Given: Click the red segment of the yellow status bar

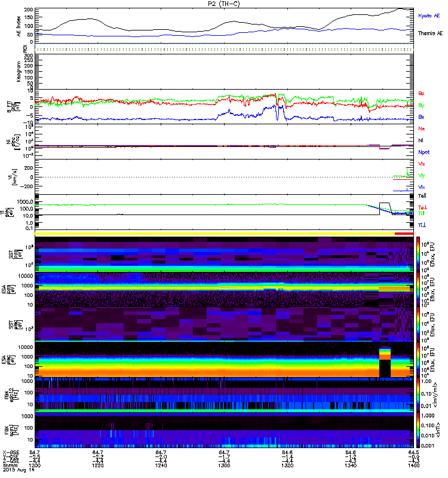Looking at the screenshot, I should pos(404,234).
